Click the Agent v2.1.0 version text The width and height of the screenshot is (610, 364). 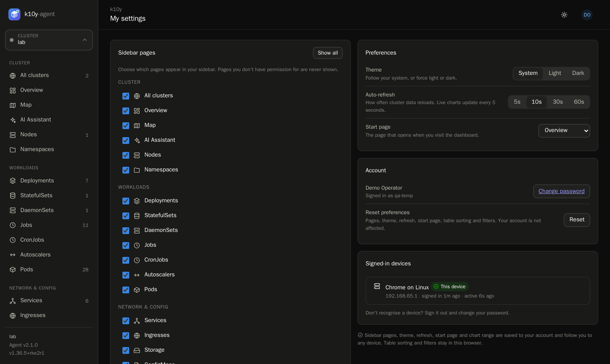point(24,345)
